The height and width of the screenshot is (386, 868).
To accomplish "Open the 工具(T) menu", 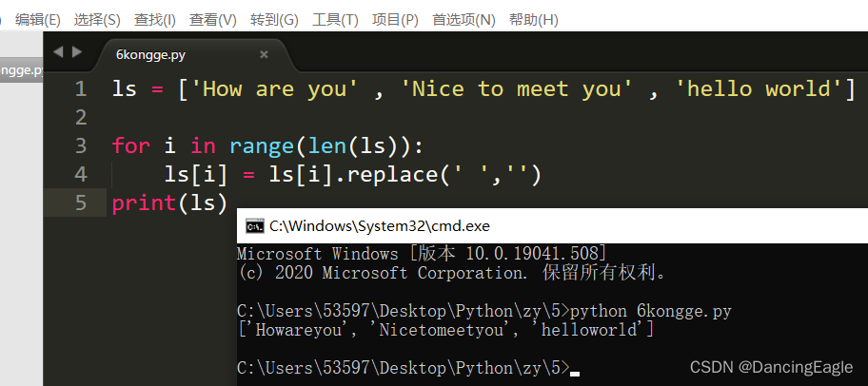I will pyautogui.click(x=335, y=21).
